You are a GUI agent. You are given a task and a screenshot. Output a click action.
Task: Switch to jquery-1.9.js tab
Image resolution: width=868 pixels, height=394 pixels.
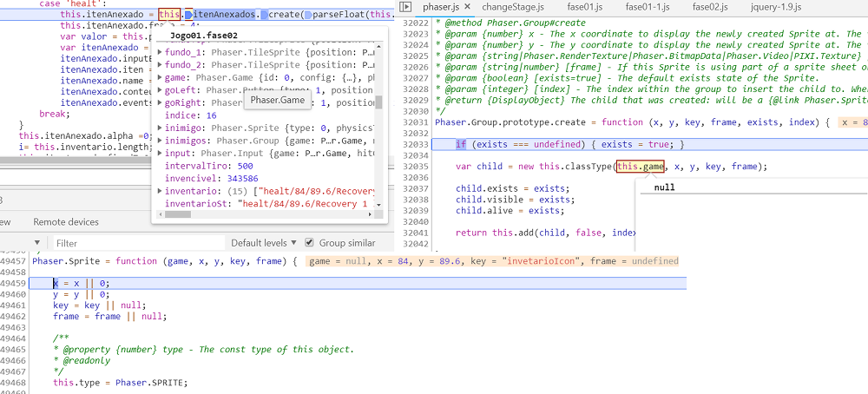click(777, 7)
